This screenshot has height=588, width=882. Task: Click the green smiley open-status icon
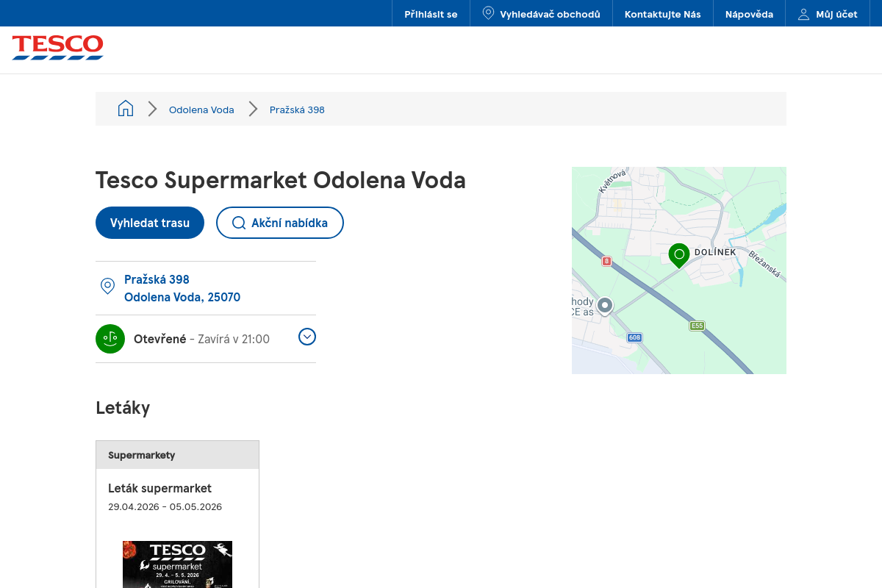point(110,339)
